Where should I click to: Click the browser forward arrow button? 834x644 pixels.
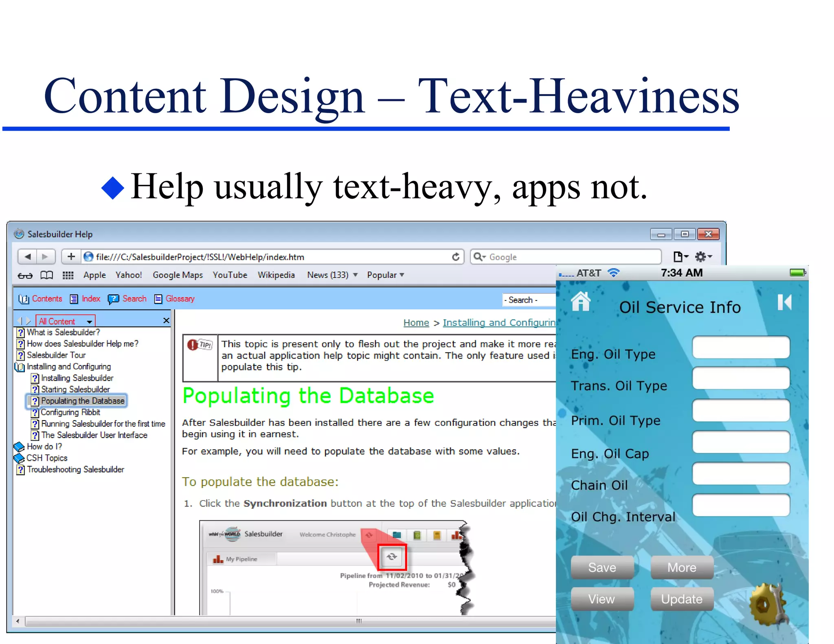[46, 256]
